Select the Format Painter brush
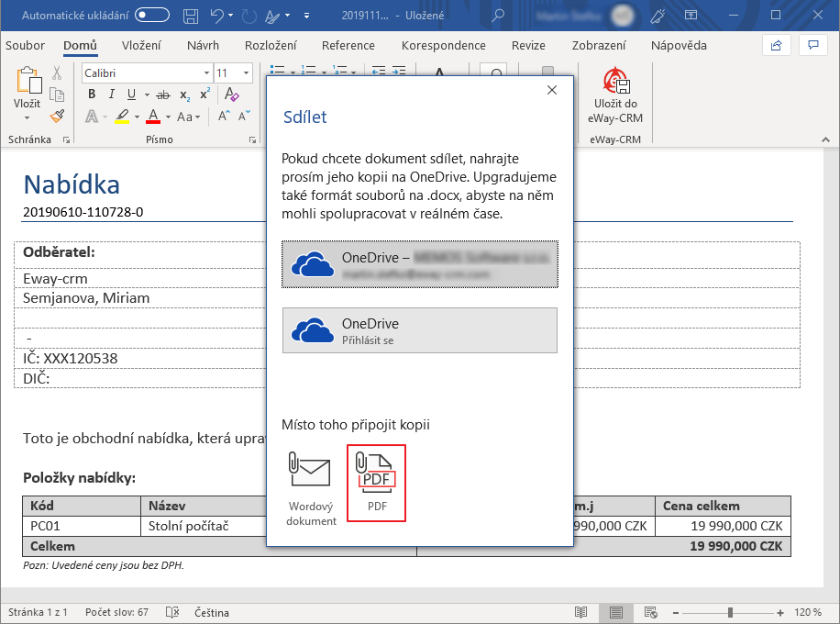Viewport: 840px width, 624px height. tap(57, 116)
